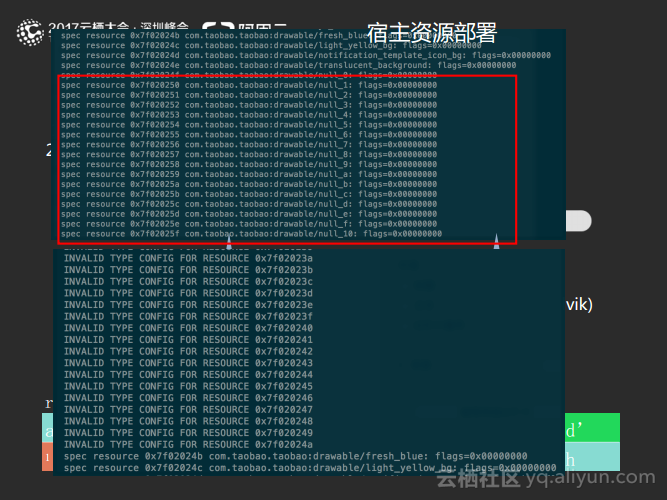
Task: Click the drawable/null_d line 0x7f02025c
Action: point(249,204)
